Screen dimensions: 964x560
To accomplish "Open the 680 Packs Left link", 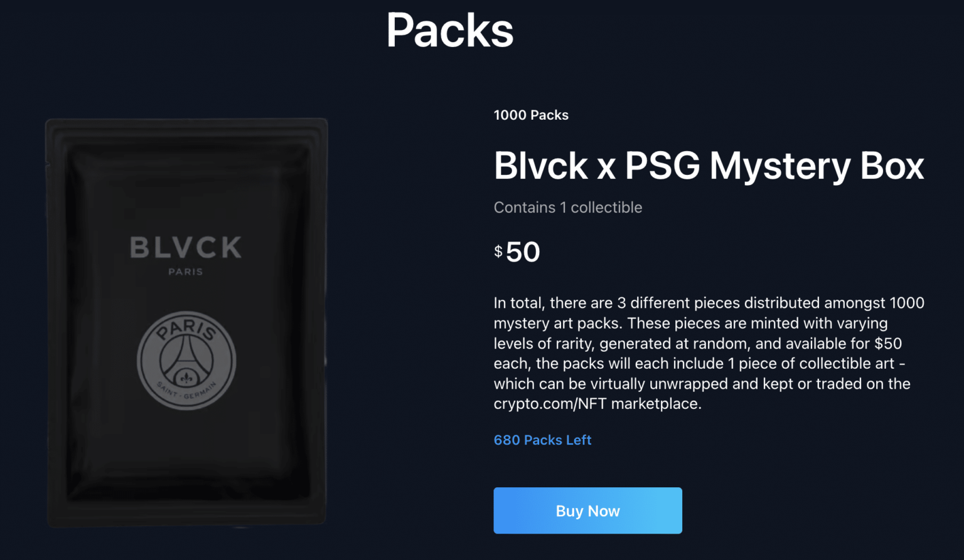I will (542, 440).
